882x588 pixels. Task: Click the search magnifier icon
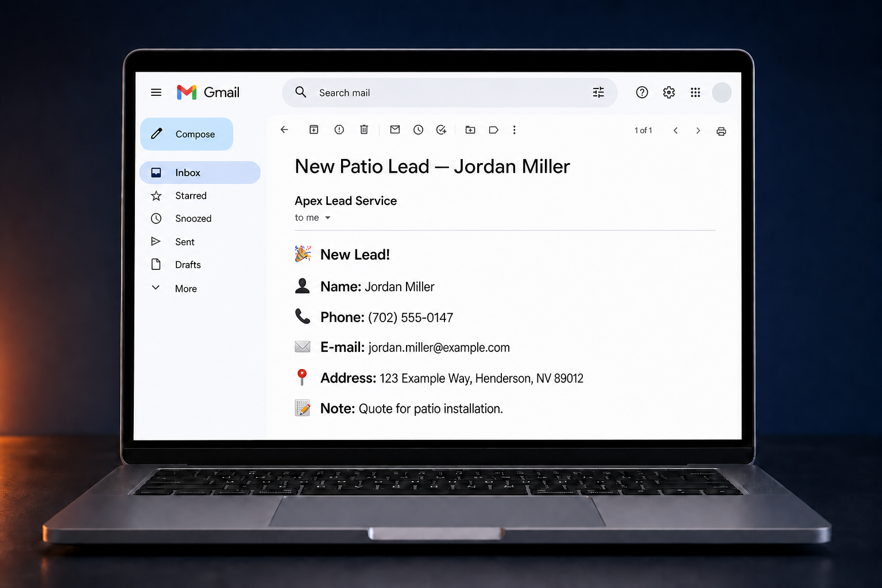[x=301, y=92]
